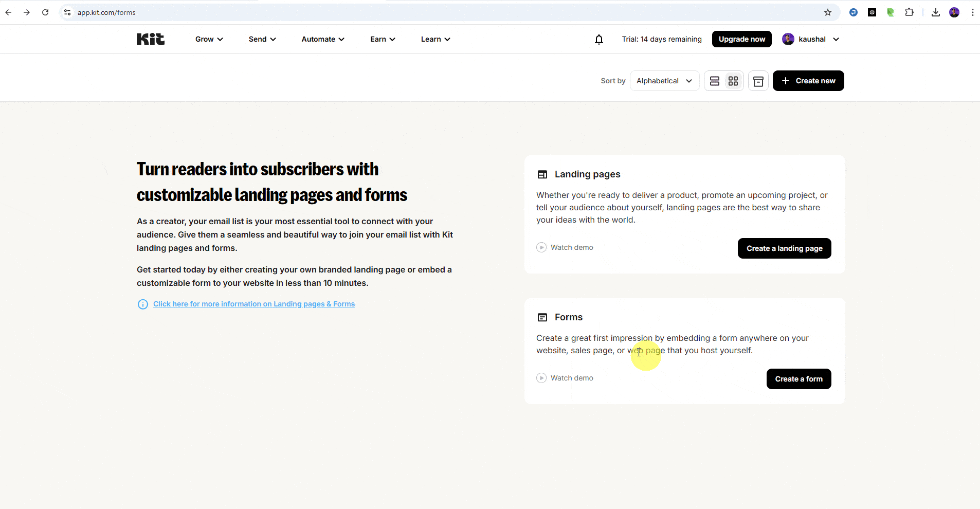Viewport: 980px width, 509px height.
Task: Click the Create a form button
Action: tap(798, 379)
